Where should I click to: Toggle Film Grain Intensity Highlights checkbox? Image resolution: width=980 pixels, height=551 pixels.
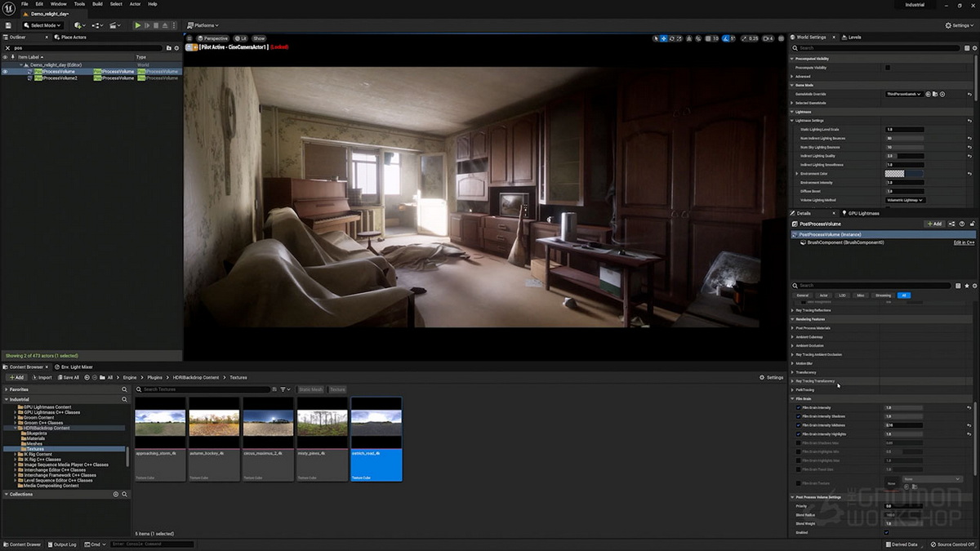[x=798, y=434]
